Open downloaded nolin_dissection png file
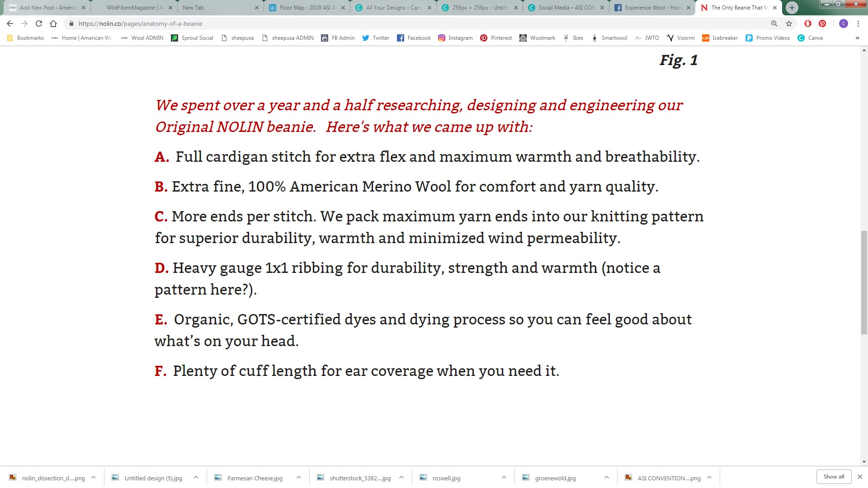868x488 pixels. pos(48,478)
